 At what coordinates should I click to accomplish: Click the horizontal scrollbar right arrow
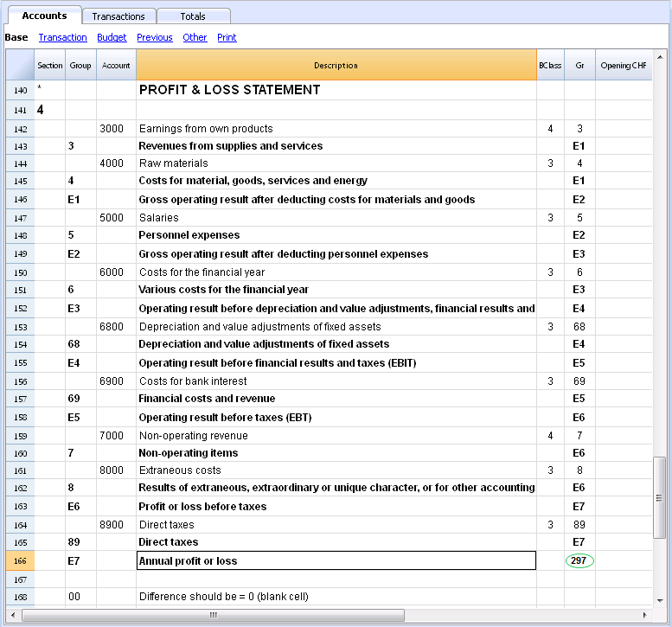point(645,616)
